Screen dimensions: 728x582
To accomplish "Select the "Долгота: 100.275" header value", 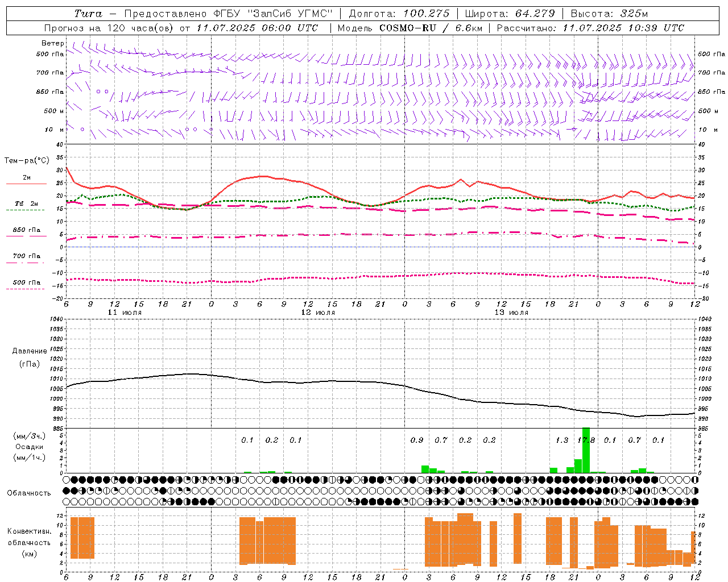I will [399, 14].
